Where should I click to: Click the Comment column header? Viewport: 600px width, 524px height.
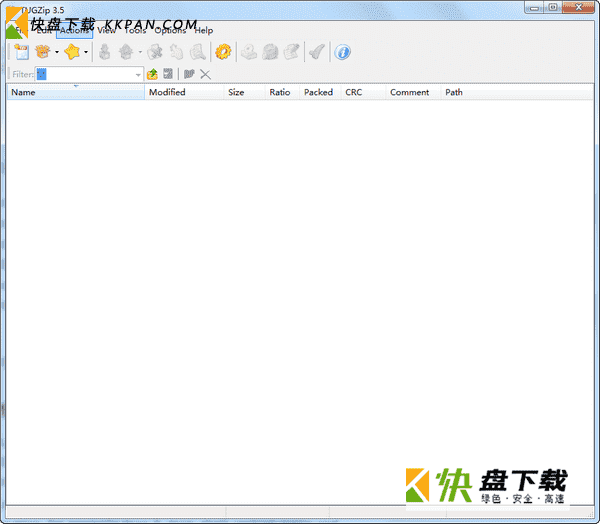coord(413,92)
